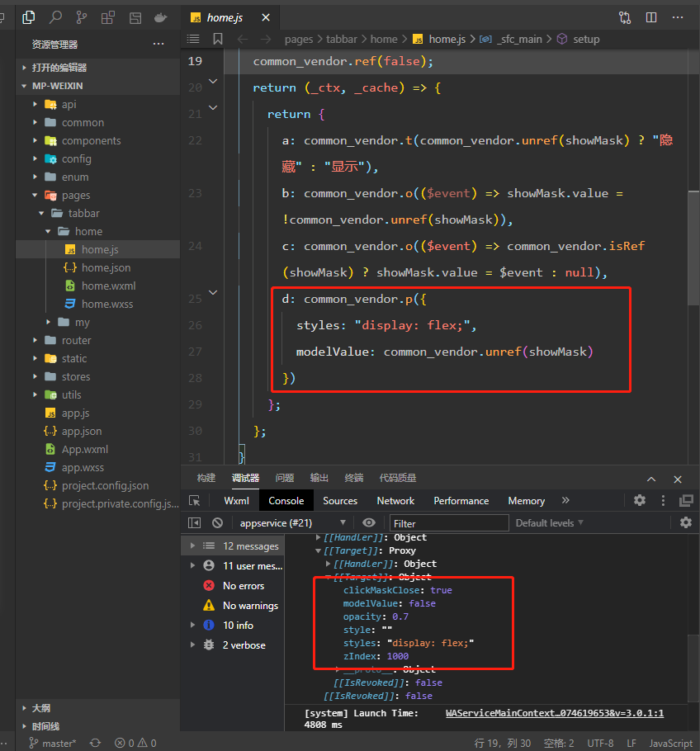The height and width of the screenshot is (751, 700).
Task: Click the master branch in status bar
Action: pos(53,743)
